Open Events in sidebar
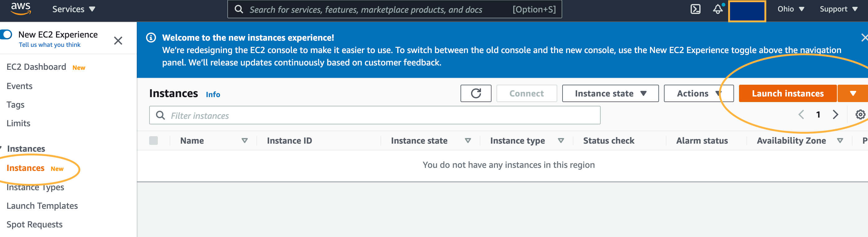 [20, 86]
